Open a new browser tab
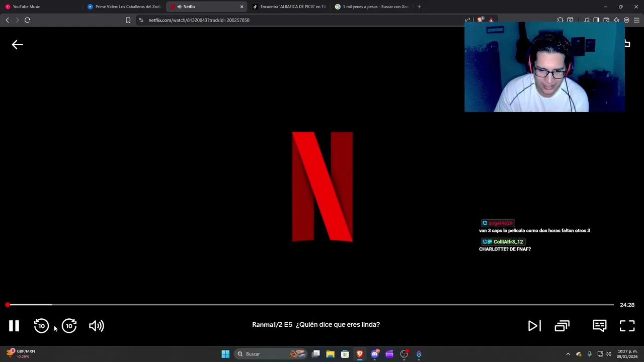Viewport: 644px width, 362px height. click(419, 7)
